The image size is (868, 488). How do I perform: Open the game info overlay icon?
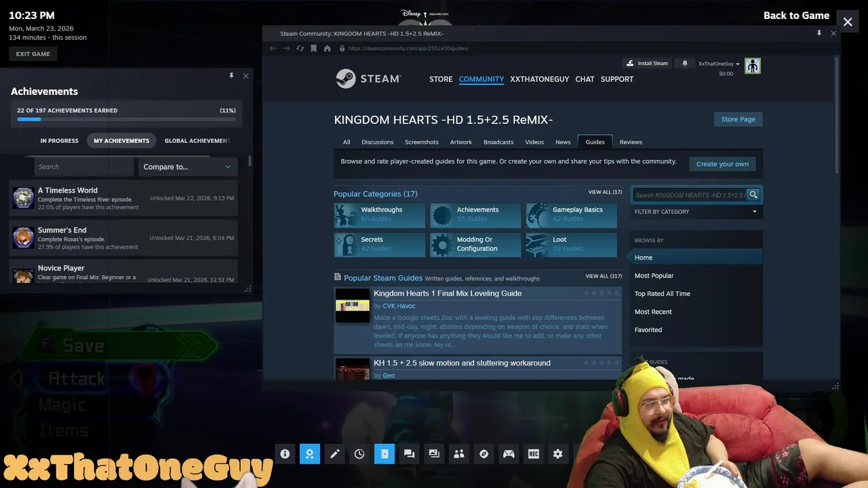285,454
